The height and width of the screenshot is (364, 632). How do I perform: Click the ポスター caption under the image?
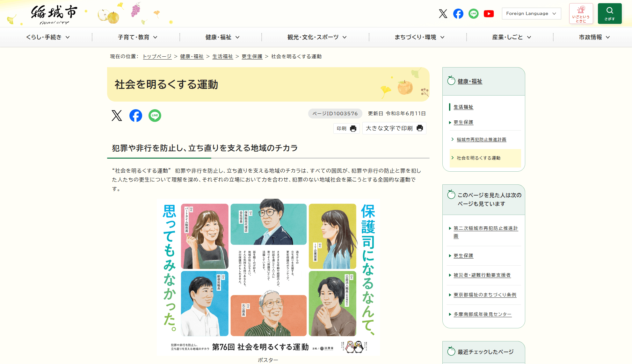point(268,360)
